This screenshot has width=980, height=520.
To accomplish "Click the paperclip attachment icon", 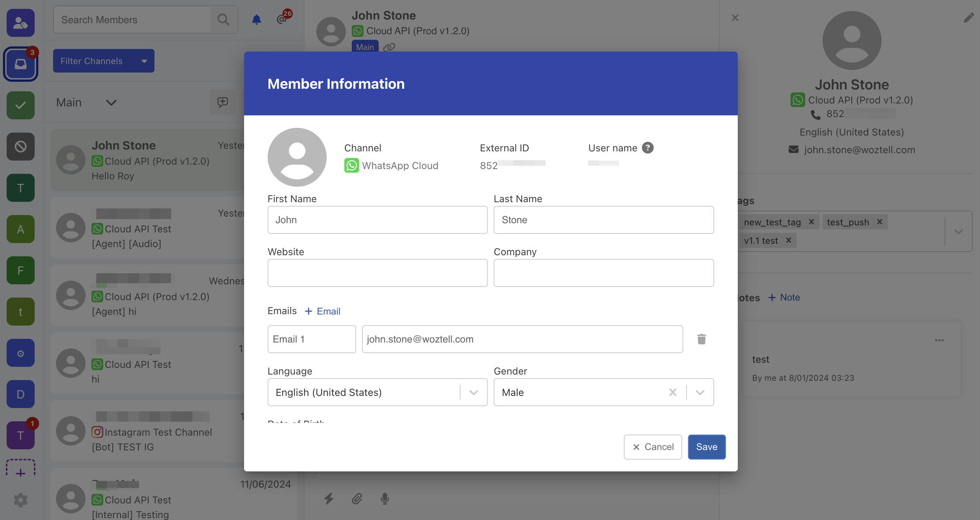I will click(x=357, y=498).
